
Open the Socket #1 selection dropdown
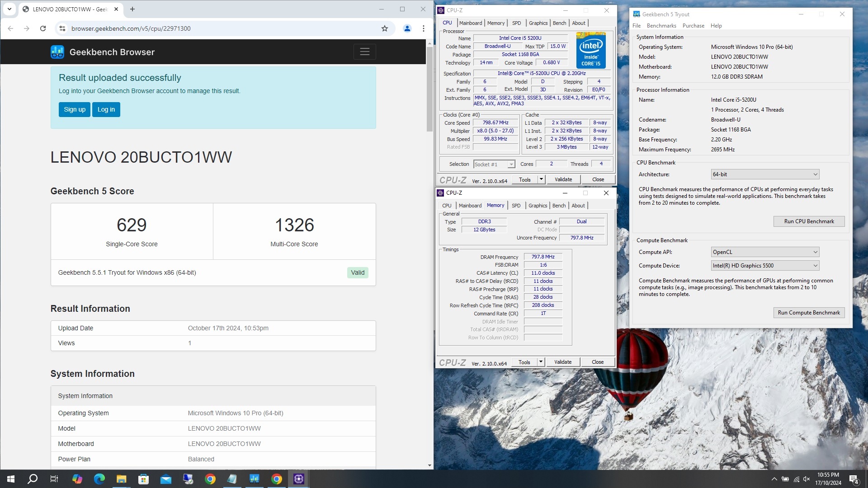(494, 164)
